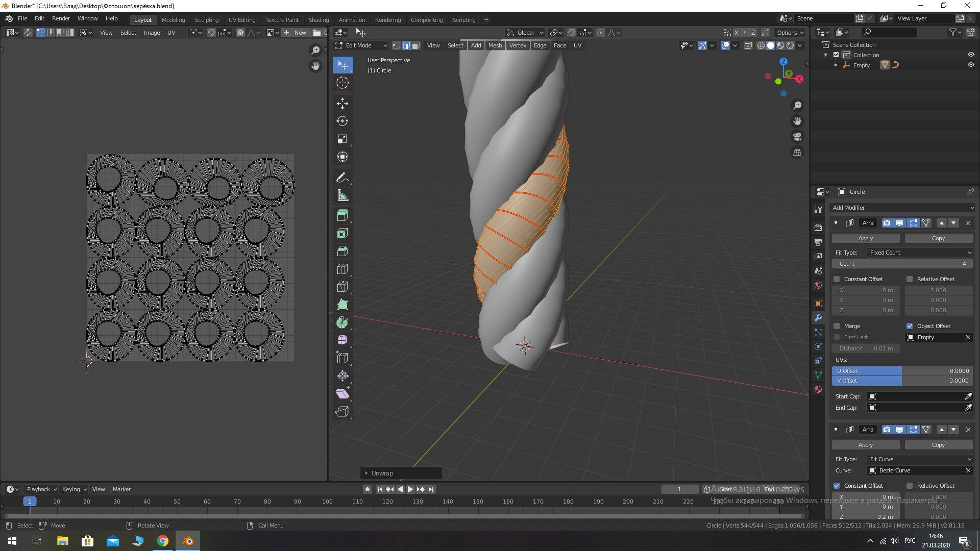Viewport: 980px width, 551px height.
Task: Select the Loop Cut tool
Action: 342,269
